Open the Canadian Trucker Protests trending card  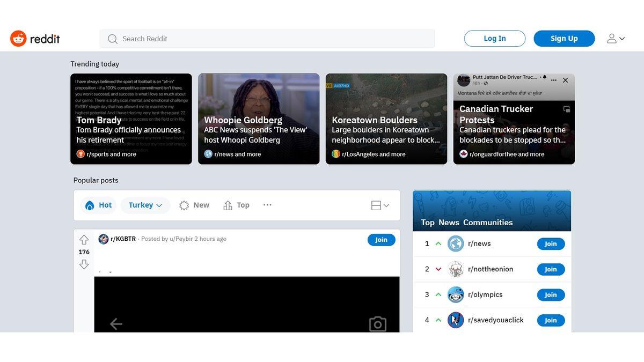coord(514,119)
